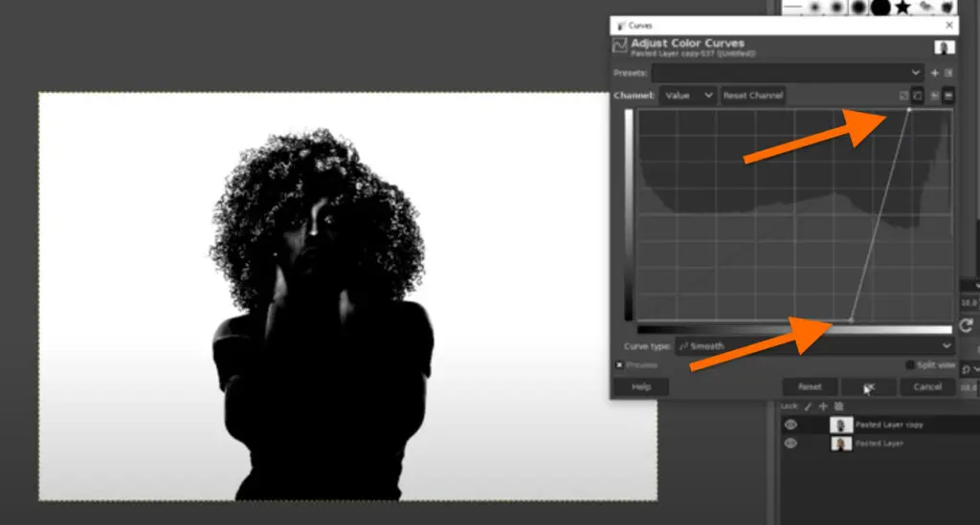
Task: Click the lock pixels paintbrush icon
Action: tap(809, 406)
